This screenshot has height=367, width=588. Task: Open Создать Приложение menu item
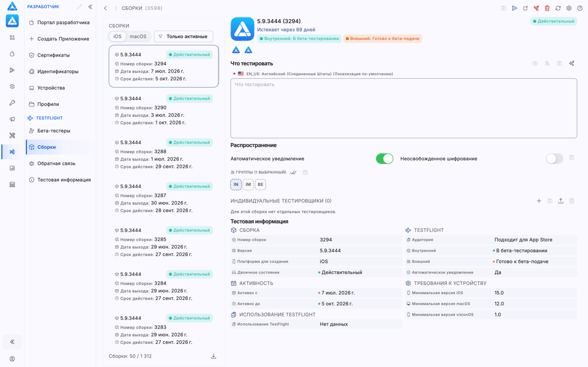pos(60,39)
